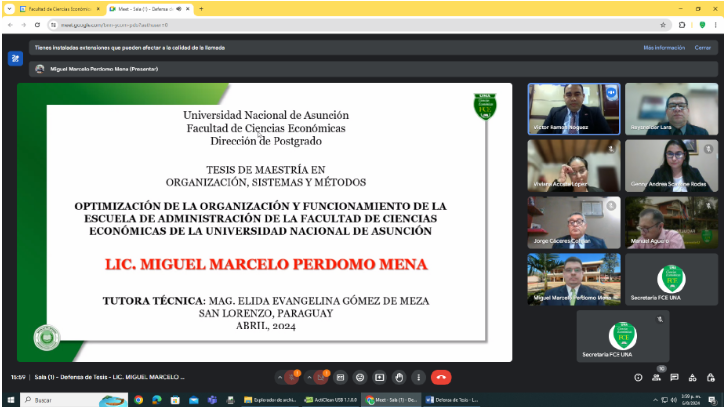Viewport: 725px width, 407px height.
Task: Reload the Meet page
Action: (x=37, y=25)
